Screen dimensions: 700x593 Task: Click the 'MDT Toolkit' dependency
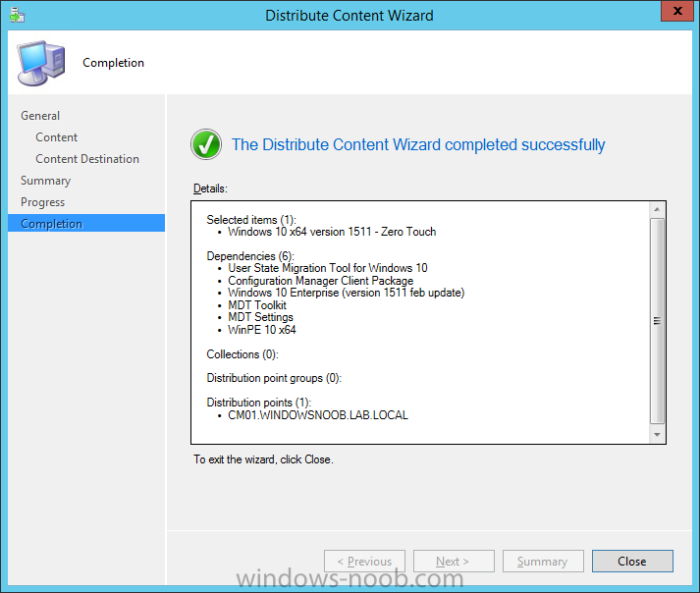coord(257,305)
